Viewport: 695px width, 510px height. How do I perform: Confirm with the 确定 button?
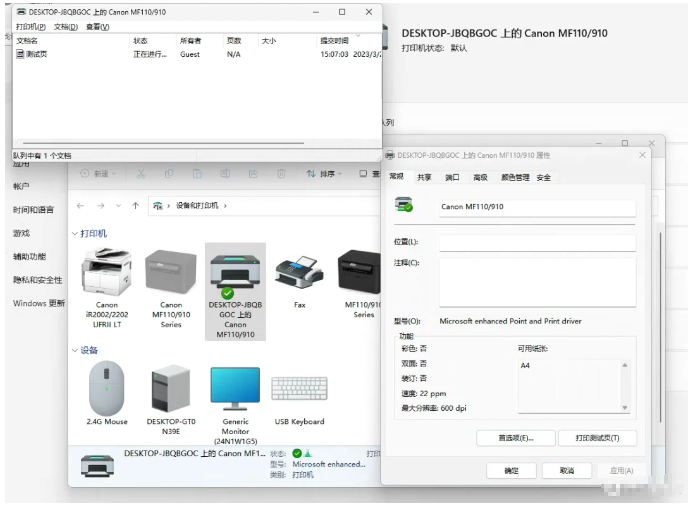point(511,471)
